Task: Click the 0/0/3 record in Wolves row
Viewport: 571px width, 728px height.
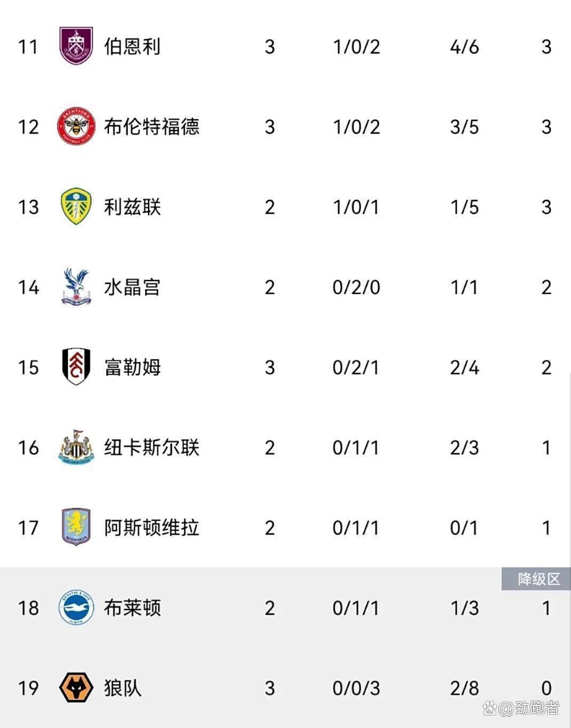Action: pyautogui.click(x=356, y=688)
